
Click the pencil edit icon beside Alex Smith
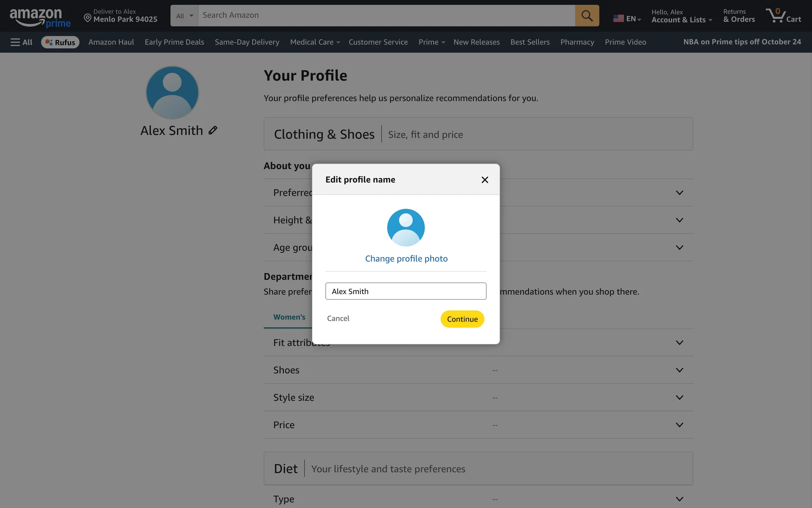[x=213, y=130]
